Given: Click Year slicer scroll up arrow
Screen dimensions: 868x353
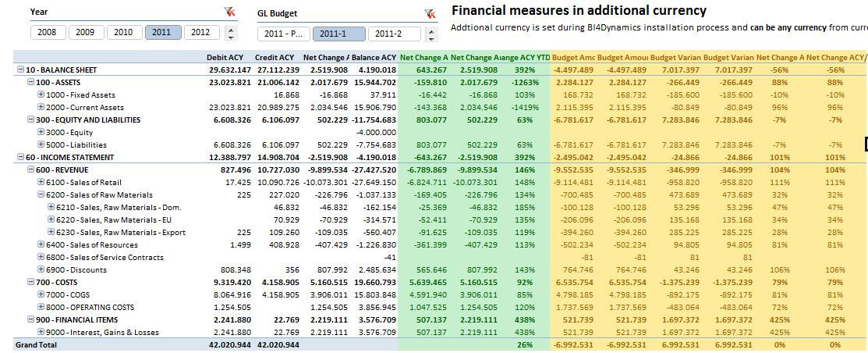Looking at the screenshot, I should click(231, 29).
